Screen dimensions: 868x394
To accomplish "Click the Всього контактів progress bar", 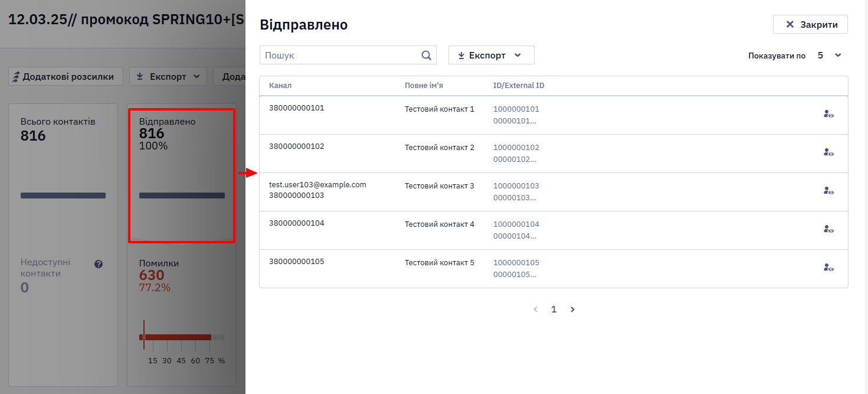I will [x=63, y=196].
